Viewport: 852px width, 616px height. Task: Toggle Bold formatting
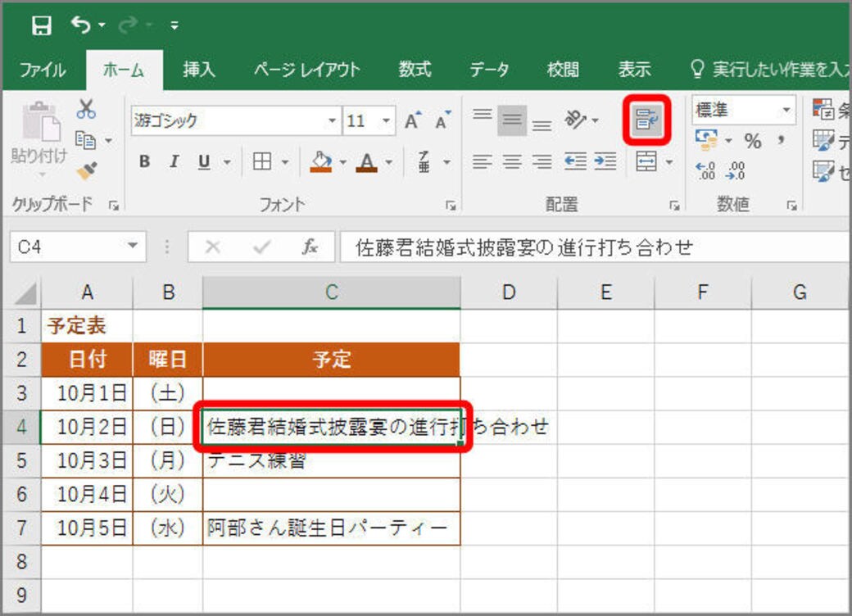tap(144, 161)
